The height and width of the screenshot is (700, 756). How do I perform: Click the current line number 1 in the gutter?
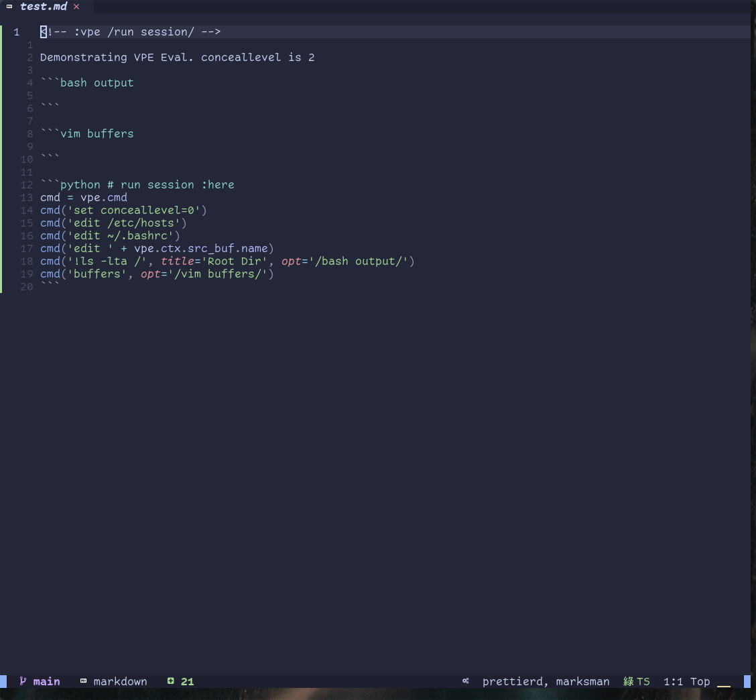click(16, 32)
